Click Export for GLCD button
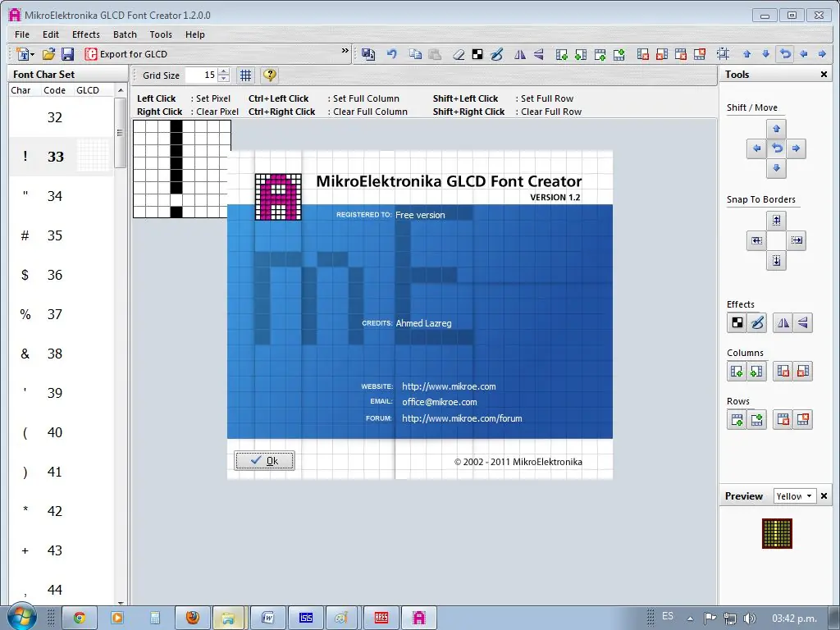Screen dimensions: 840x630 [x=126, y=54]
